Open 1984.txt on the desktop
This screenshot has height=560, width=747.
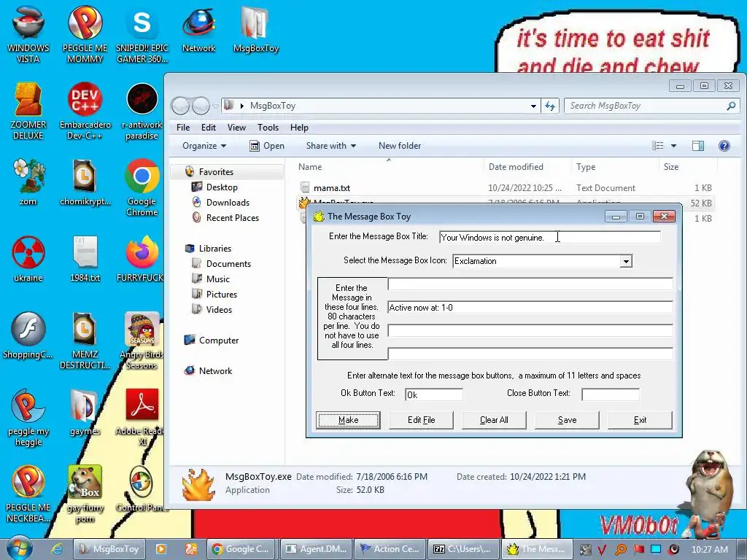[85, 259]
